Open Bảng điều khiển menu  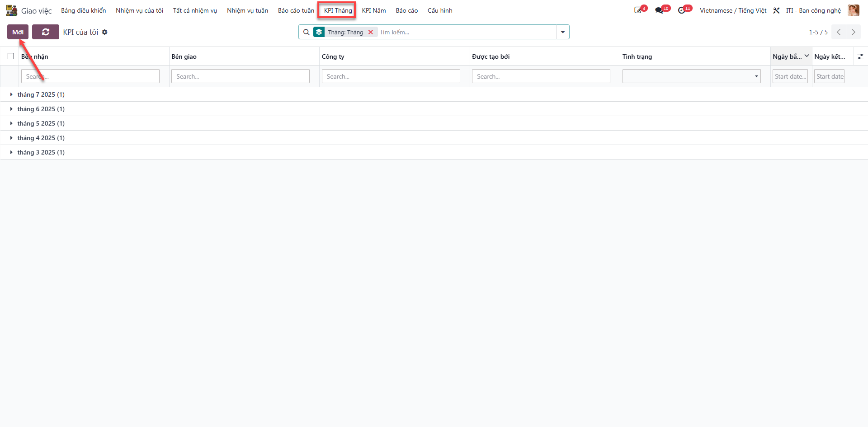(x=84, y=10)
